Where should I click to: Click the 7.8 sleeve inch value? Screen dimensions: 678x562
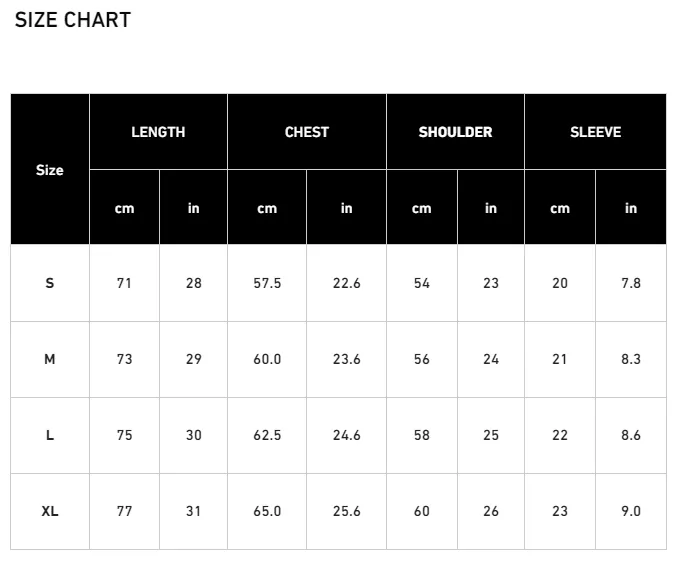631,283
